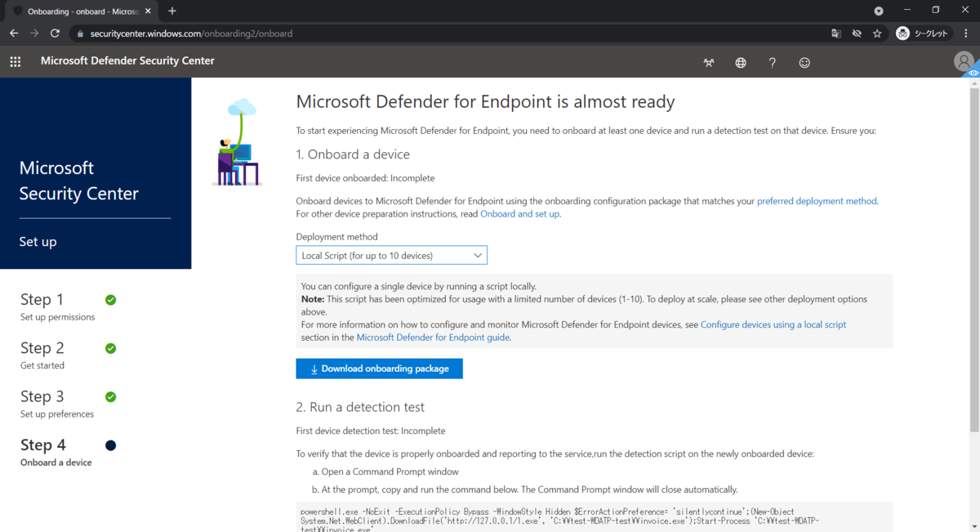Viewport: 980px width, 532px height.
Task: Click the 'Set up' sidebar label
Action: click(38, 242)
